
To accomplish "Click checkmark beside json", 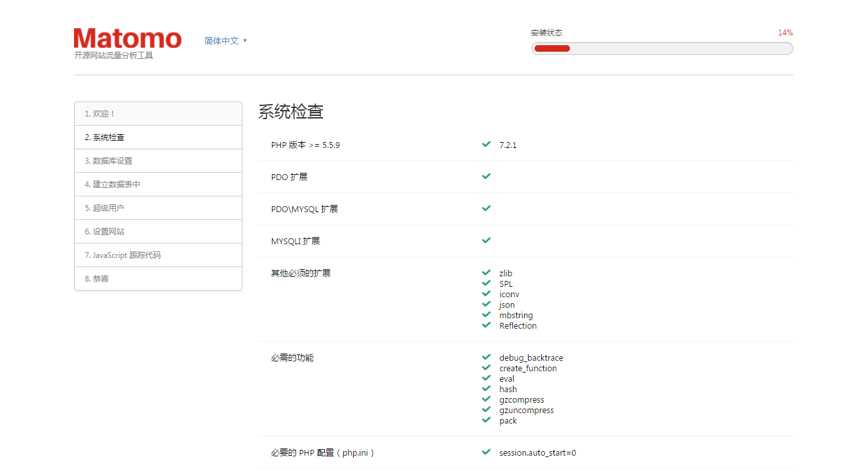I will [x=486, y=304].
